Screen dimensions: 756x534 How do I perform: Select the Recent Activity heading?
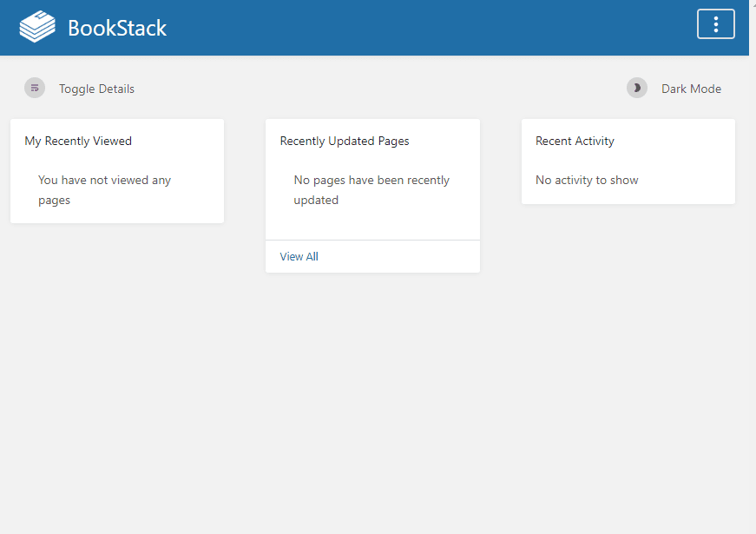(x=575, y=141)
